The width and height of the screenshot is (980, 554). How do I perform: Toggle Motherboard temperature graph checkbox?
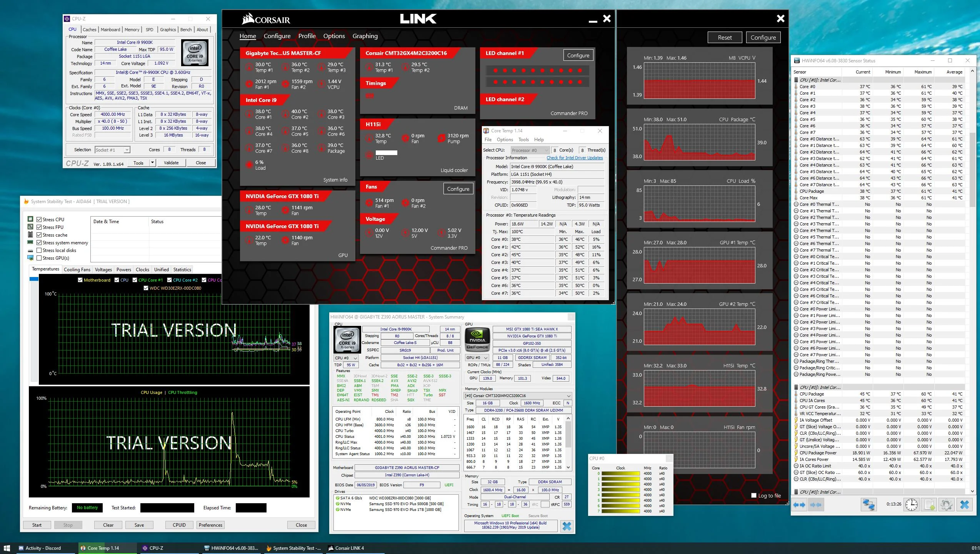click(x=80, y=280)
